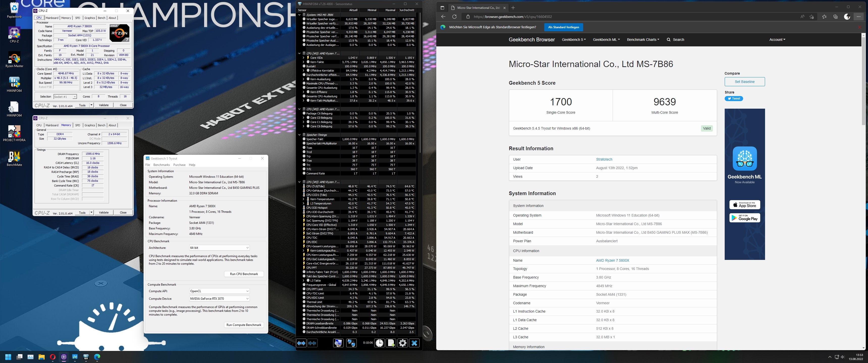Open Compute API OpenCL dropdown
The width and height of the screenshot is (868, 363).
219,291
